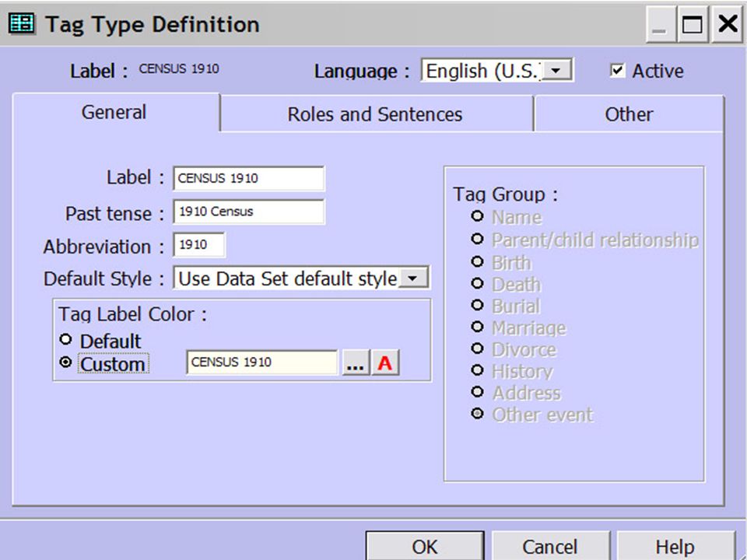Select the Other event tag group

click(477, 414)
